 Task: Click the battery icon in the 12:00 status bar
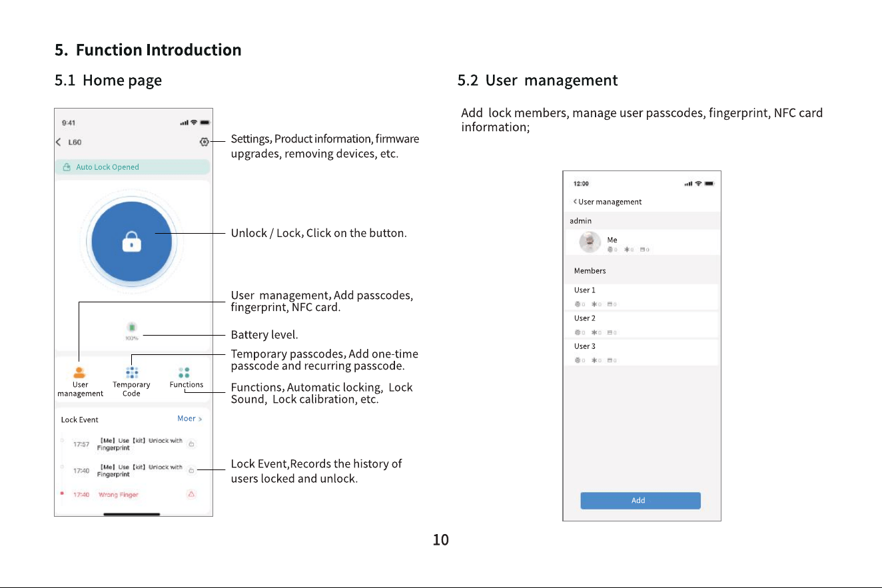click(709, 183)
